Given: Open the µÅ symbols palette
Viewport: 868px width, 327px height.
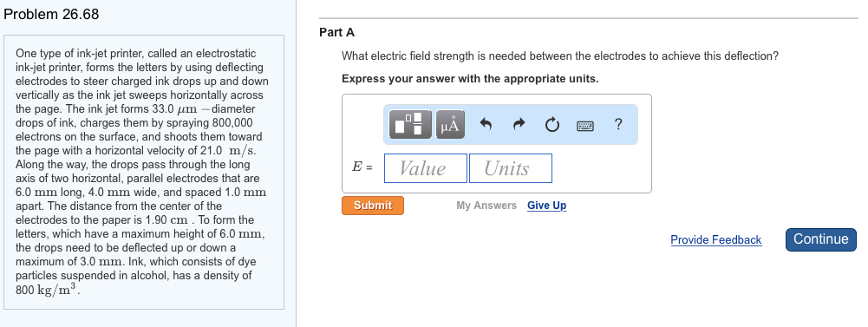Looking at the screenshot, I should 450,124.
